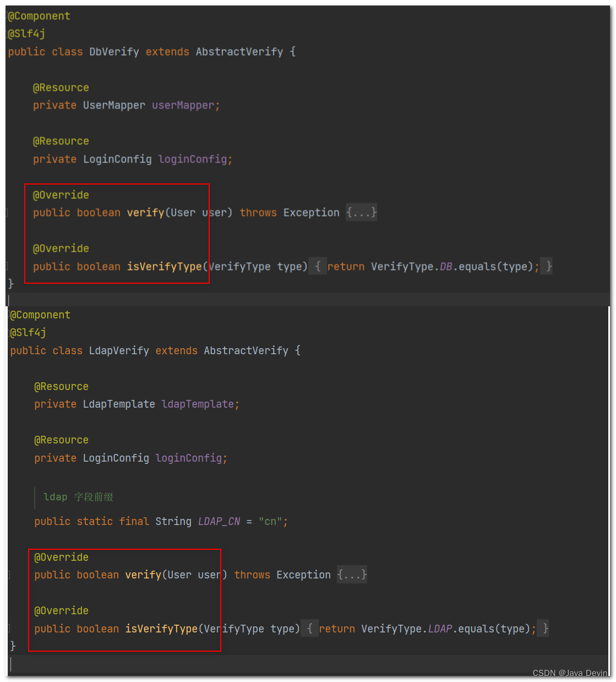This screenshot has height=682, width=616.
Task: Click the 'ldap 字段前缀' doc comment
Action: coord(78,497)
